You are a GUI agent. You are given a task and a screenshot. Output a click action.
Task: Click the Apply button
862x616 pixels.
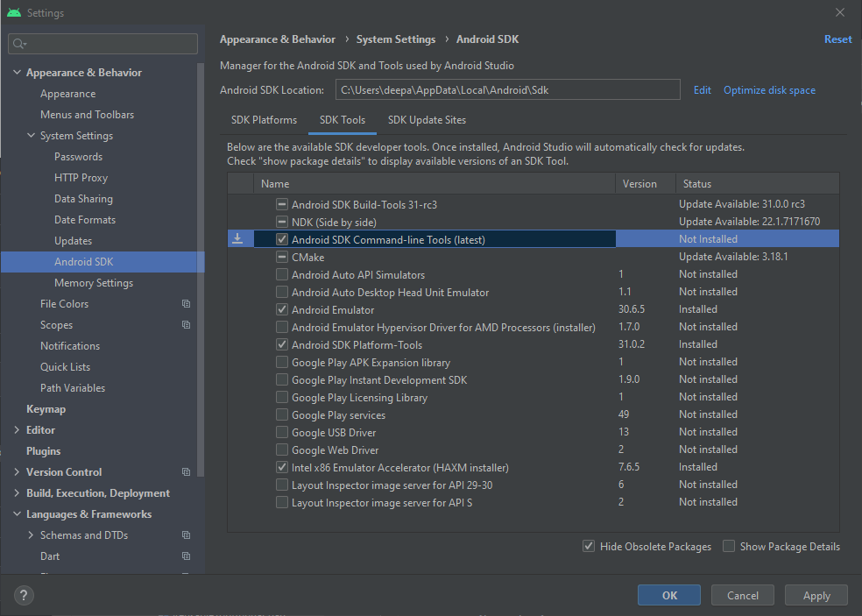816,595
